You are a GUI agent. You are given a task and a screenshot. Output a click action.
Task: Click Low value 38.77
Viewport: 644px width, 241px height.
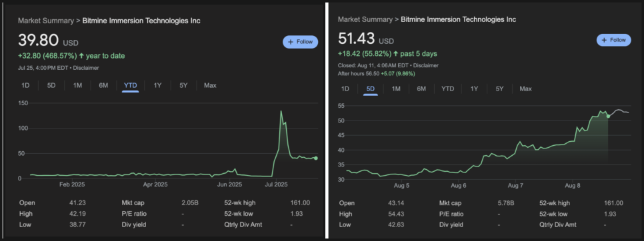click(x=77, y=224)
